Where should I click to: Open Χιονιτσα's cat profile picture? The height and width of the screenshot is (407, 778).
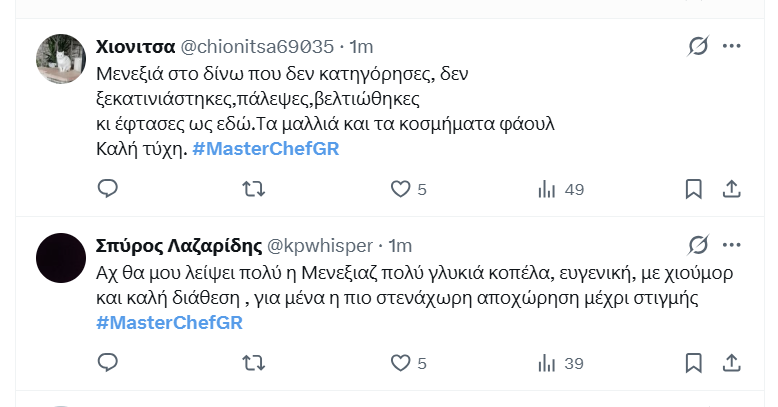[61, 59]
